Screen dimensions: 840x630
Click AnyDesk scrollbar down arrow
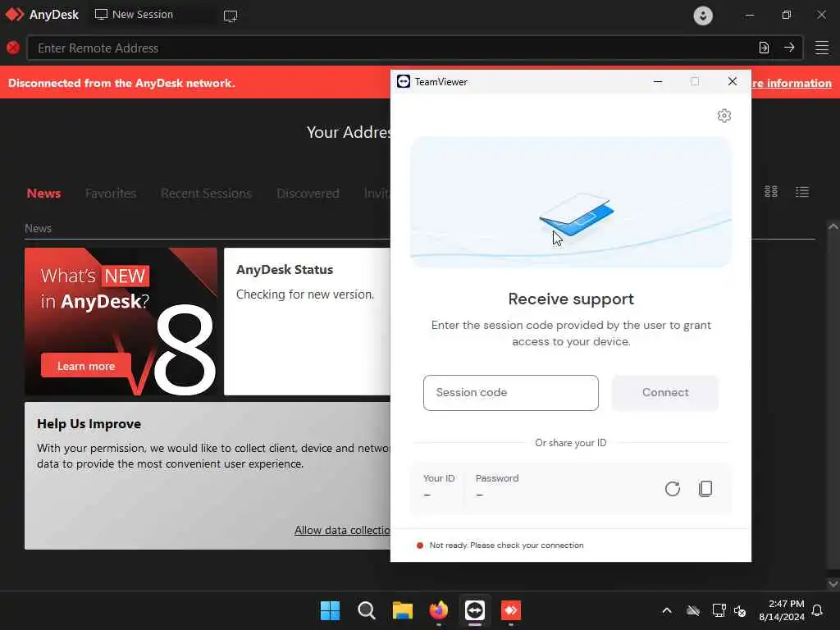tap(833, 583)
